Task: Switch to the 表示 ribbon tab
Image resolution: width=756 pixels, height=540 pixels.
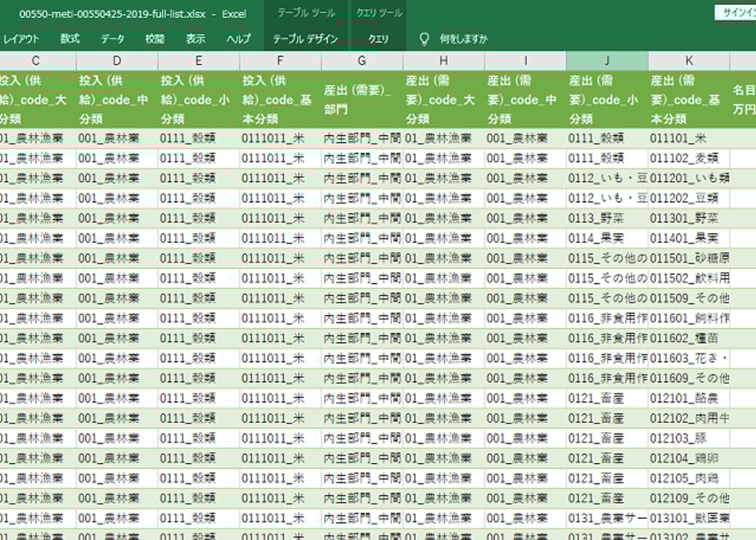Action: [x=196, y=38]
